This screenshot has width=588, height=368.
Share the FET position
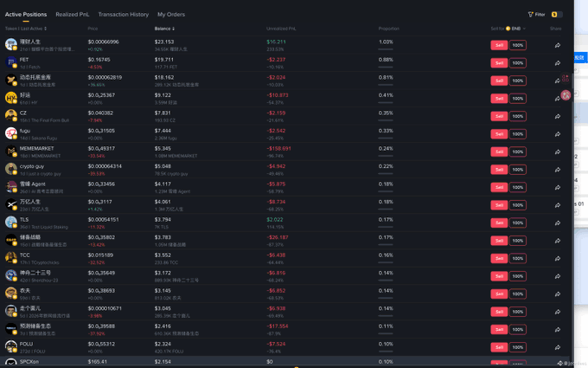tap(558, 63)
